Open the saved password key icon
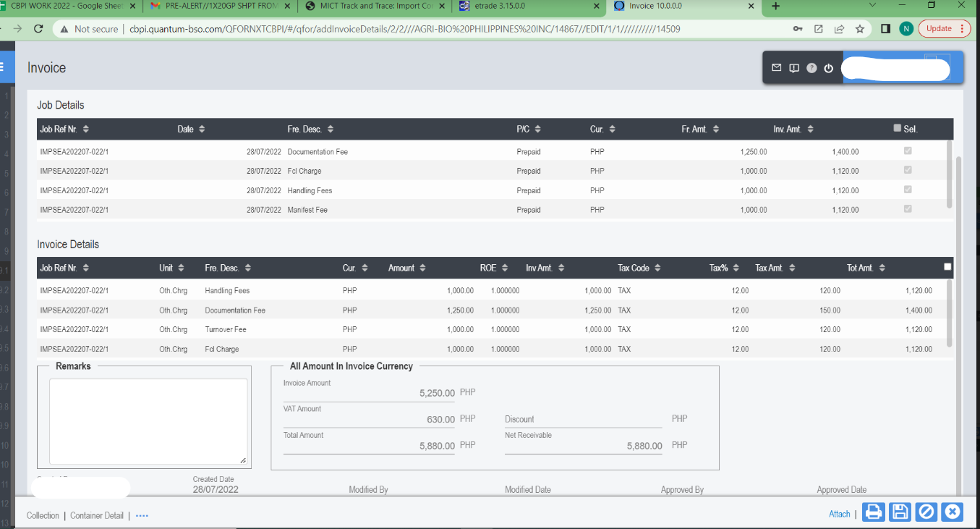The image size is (980, 529). point(798,29)
